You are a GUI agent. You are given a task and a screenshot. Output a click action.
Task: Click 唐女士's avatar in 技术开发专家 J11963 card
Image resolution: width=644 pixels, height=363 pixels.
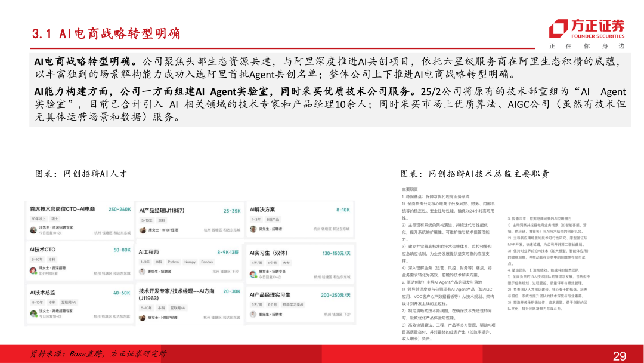pyautogui.click(x=142, y=318)
